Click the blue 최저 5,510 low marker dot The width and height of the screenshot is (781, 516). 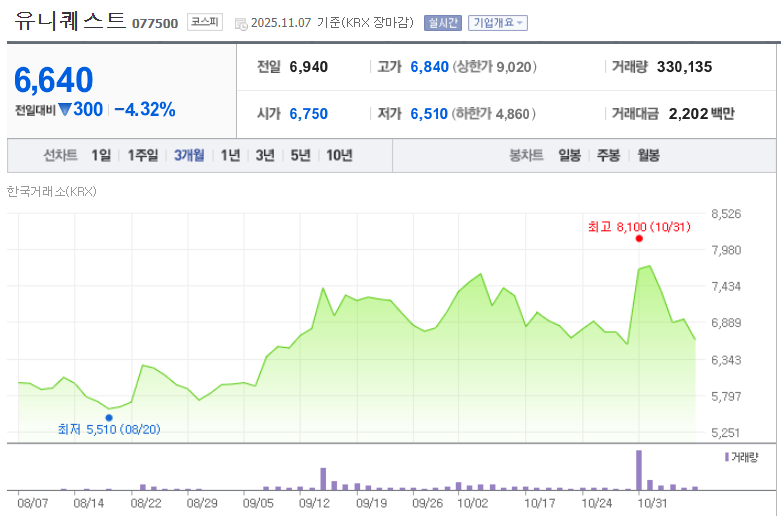[109, 418]
